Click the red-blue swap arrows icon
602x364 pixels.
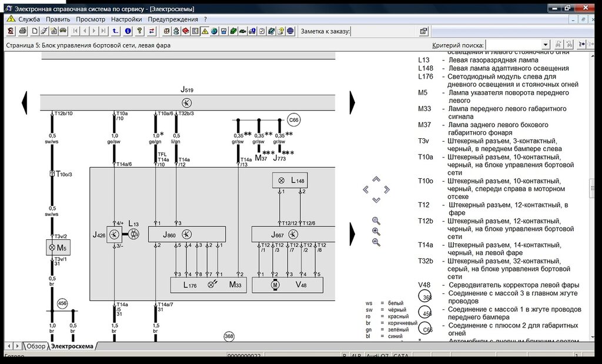[152, 31]
